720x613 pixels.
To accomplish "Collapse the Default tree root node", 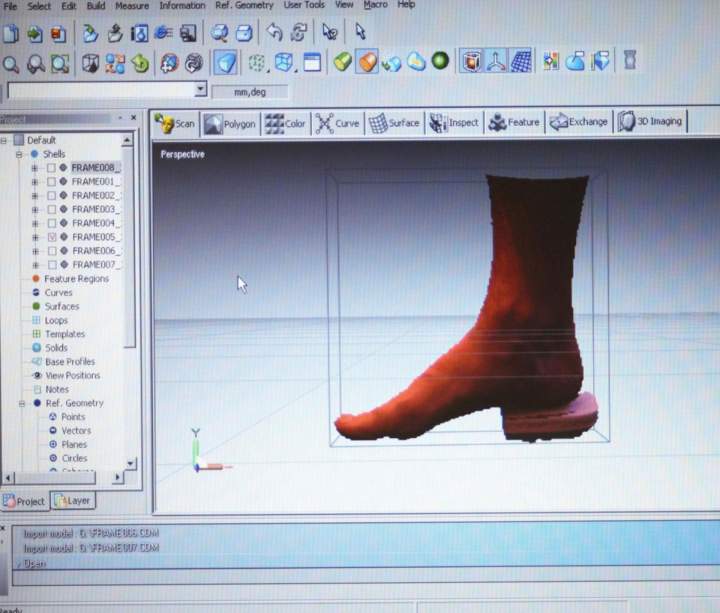I will pyautogui.click(x=3, y=140).
